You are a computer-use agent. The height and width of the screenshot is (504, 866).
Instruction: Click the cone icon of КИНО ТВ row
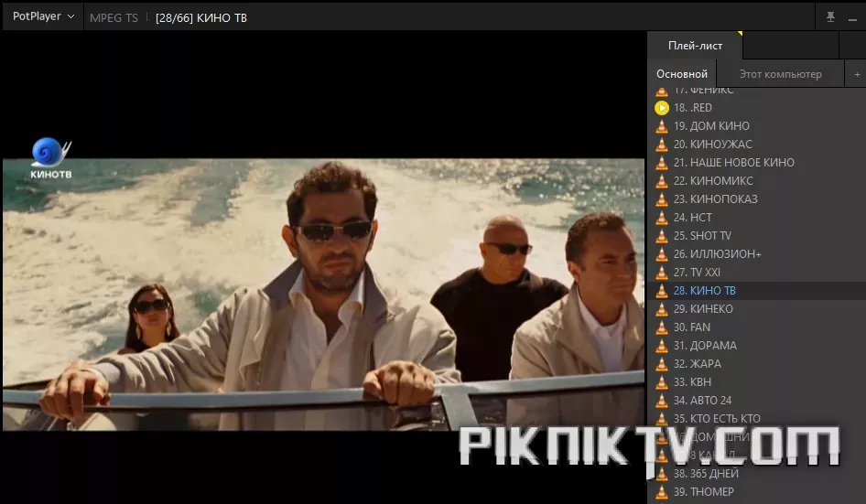662,290
